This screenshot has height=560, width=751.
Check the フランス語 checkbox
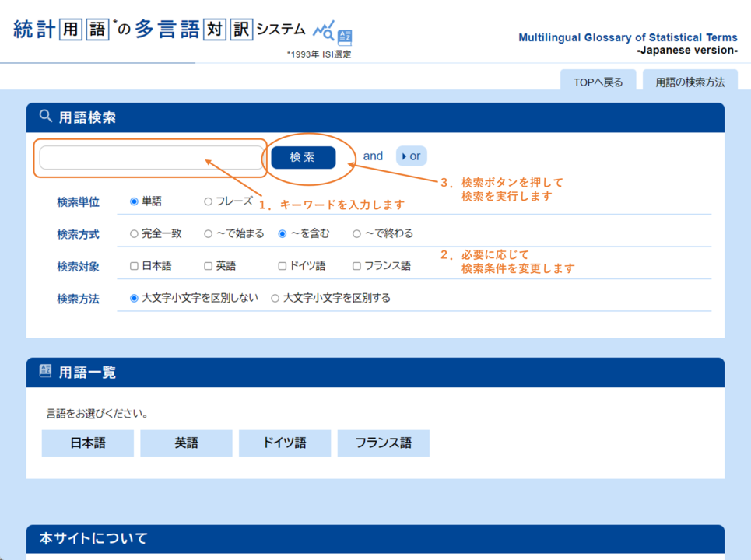(x=357, y=266)
